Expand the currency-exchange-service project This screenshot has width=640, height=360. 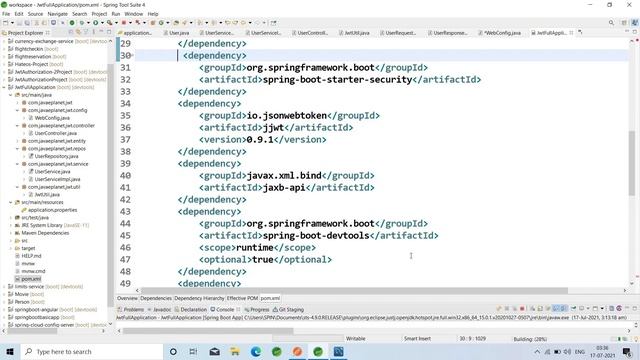tap(4, 41)
